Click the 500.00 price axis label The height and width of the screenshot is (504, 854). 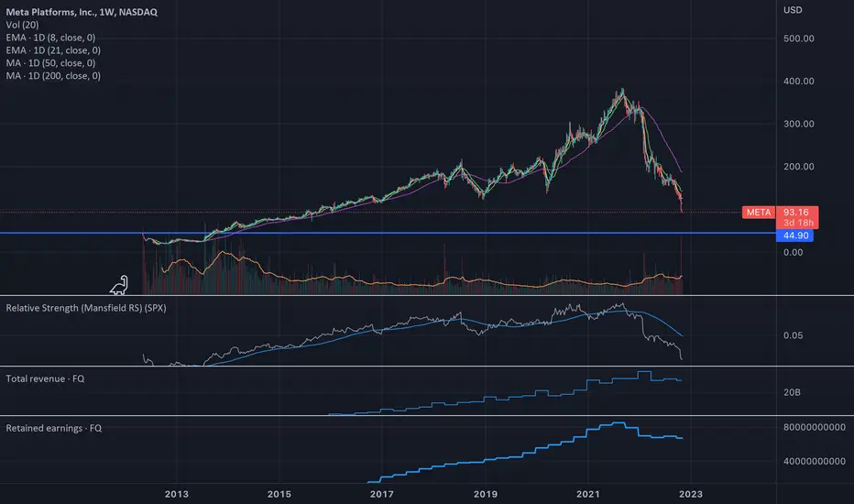pos(799,38)
